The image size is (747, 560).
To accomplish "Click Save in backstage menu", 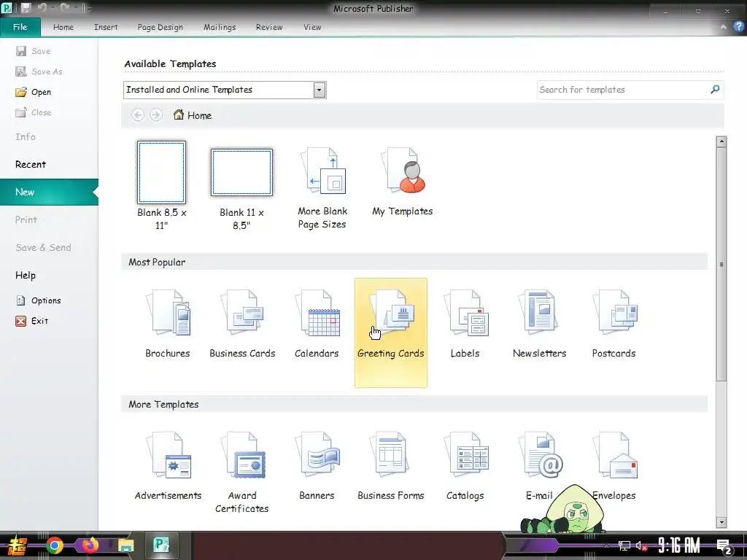I will click(x=33, y=51).
